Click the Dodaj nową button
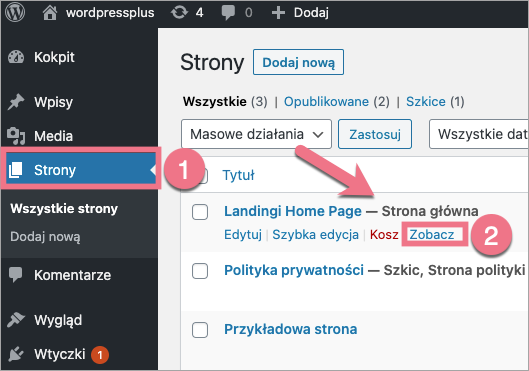Viewport: 529px width, 371px height. [x=299, y=62]
